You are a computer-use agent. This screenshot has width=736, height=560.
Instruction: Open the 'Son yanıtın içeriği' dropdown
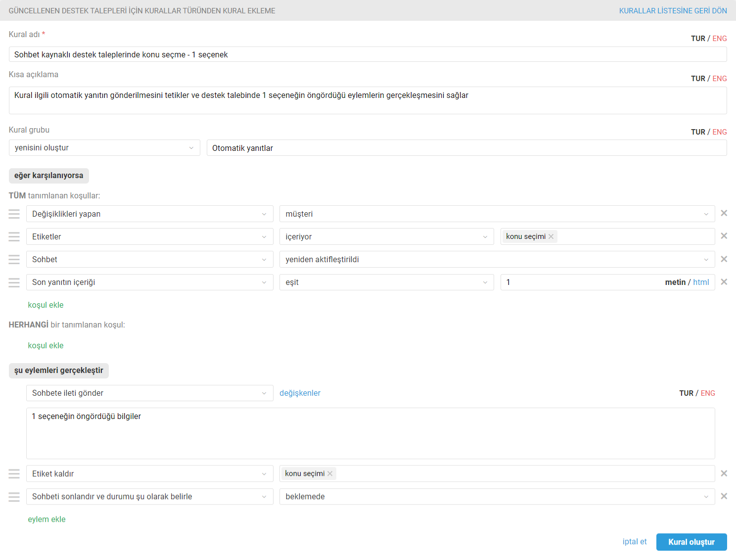tap(150, 282)
